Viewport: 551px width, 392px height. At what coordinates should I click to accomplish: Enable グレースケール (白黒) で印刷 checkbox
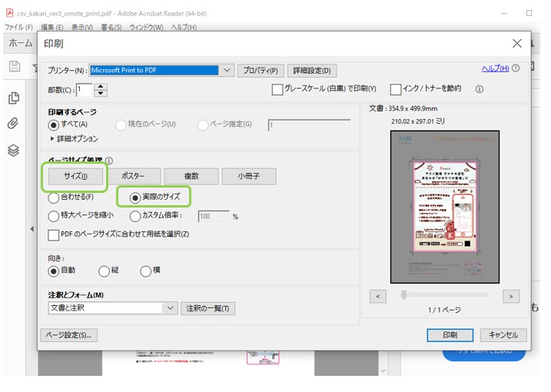[x=277, y=89]
